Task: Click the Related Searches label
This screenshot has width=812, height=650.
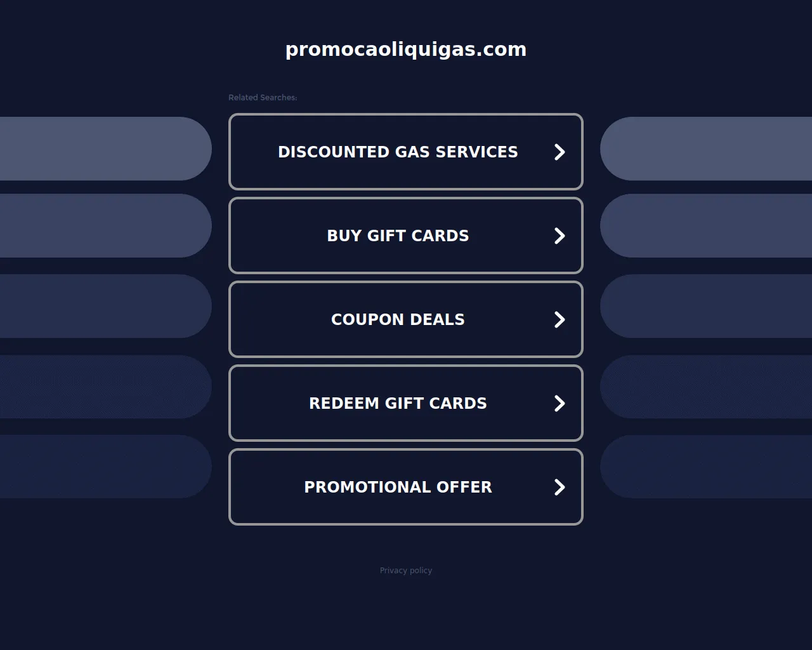Action: point(263,98)
